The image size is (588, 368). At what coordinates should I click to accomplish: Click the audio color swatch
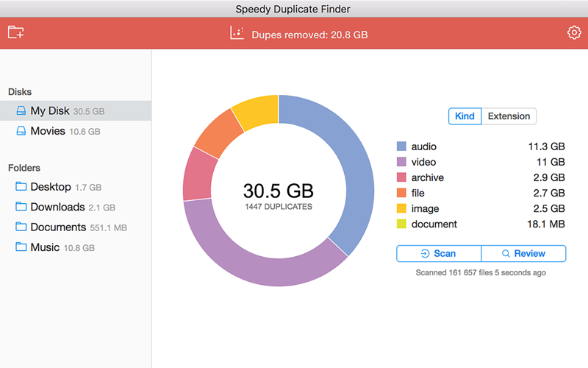pyautogui.click(x=401, y=146)
